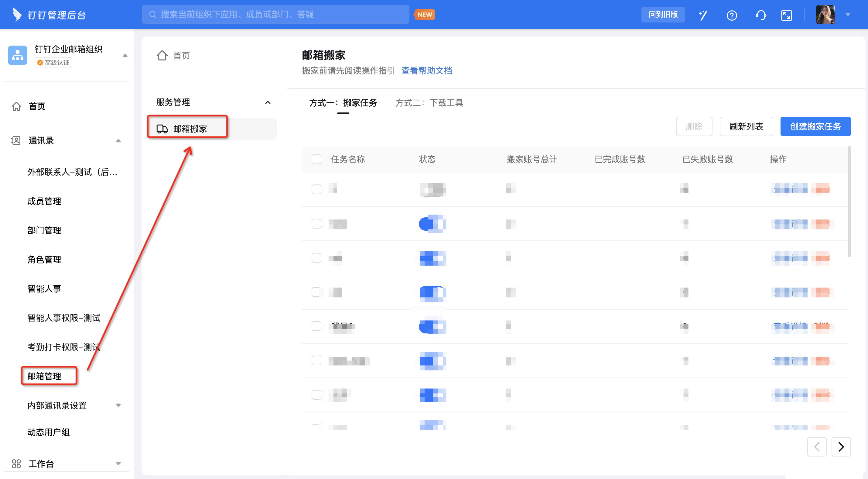The width and height of the screenshot is (868, 479).
Task: Expand the 内部通讯录设置 submenu arrow
Action: [x=118, y=405]
